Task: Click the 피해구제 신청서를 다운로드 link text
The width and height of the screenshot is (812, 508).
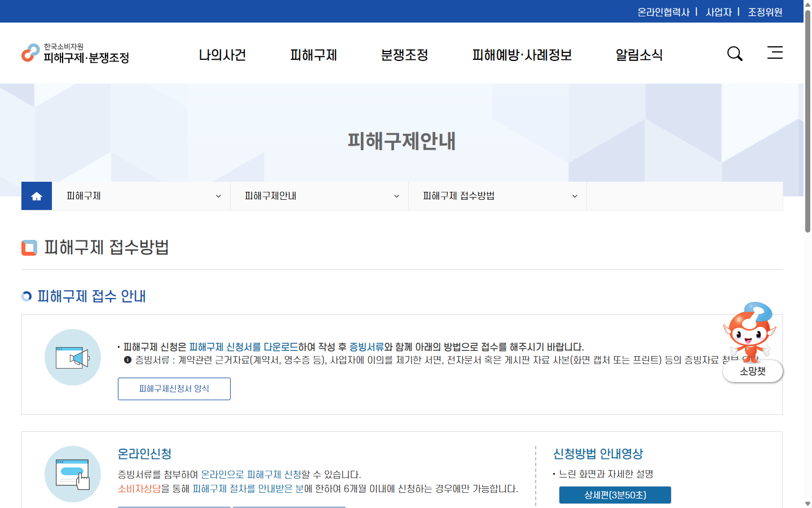Action: (244, 347)
